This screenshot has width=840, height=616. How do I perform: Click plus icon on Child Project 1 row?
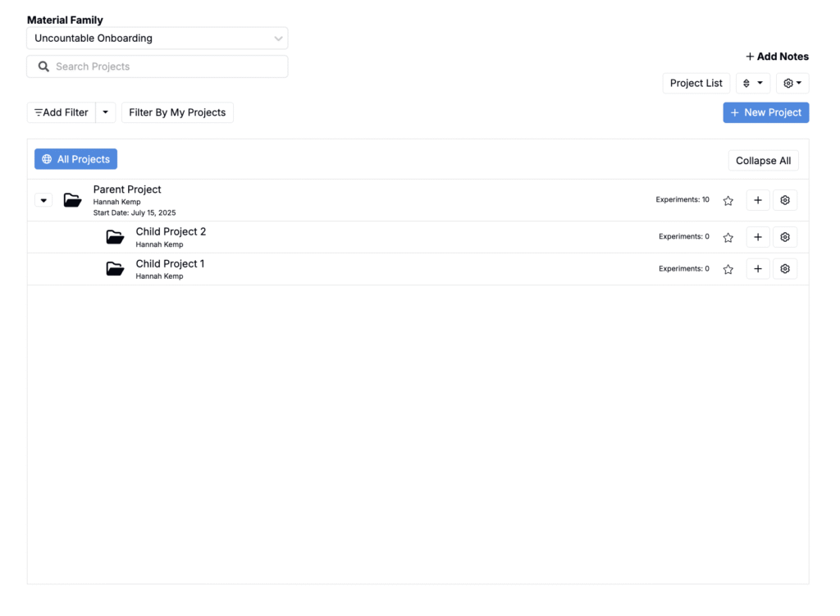coord(757,269)
